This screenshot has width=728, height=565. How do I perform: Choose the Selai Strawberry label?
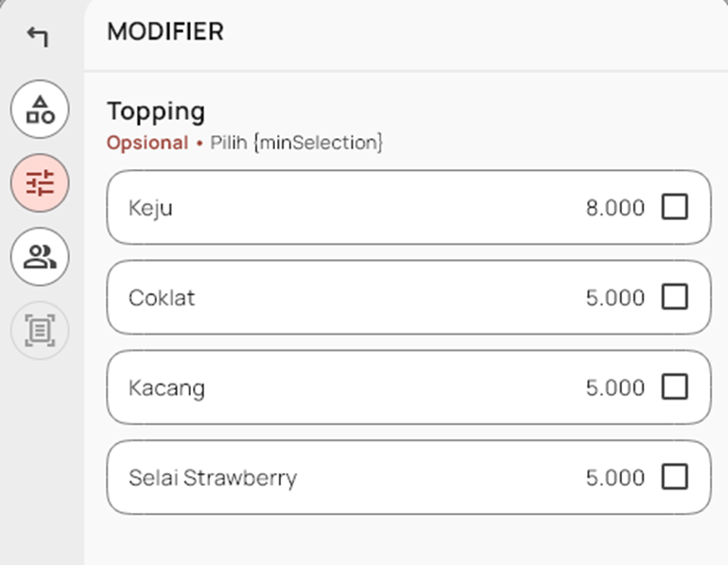[213, 477]
